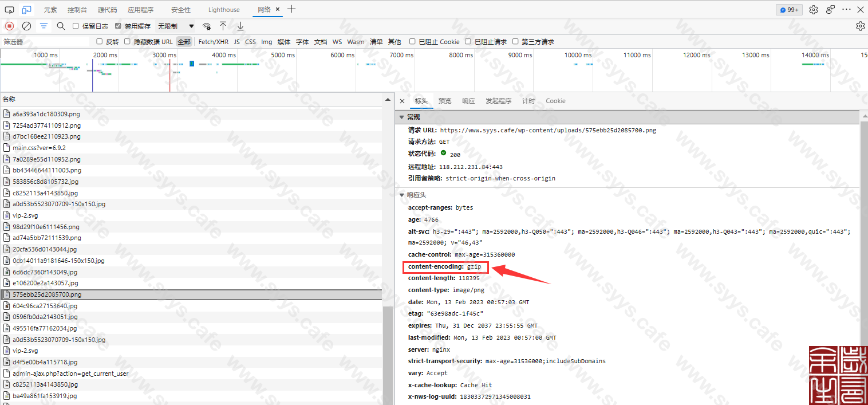Screen dimensions: 868x405
Task: Select the 全部 filter
Action: pos(184,42)
